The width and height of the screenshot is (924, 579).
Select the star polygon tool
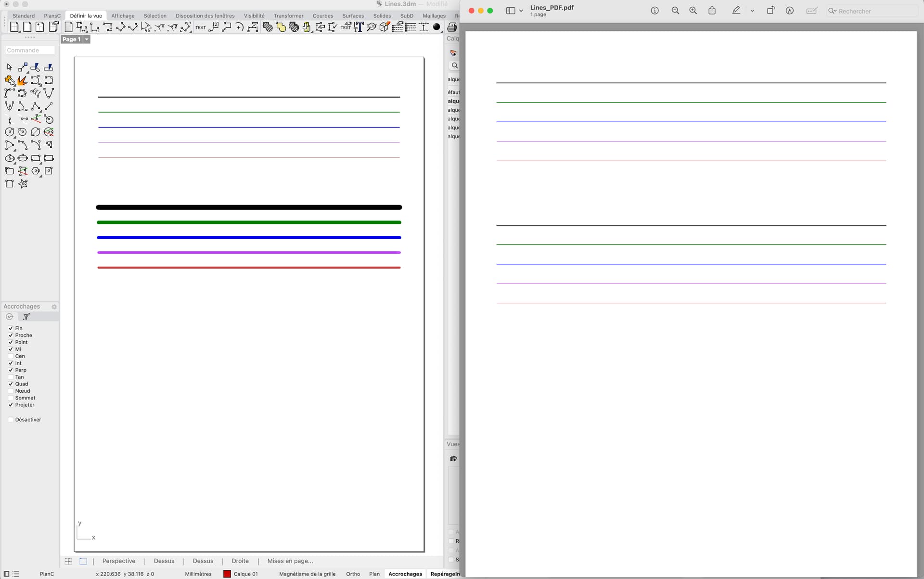(x=23, y=183)
